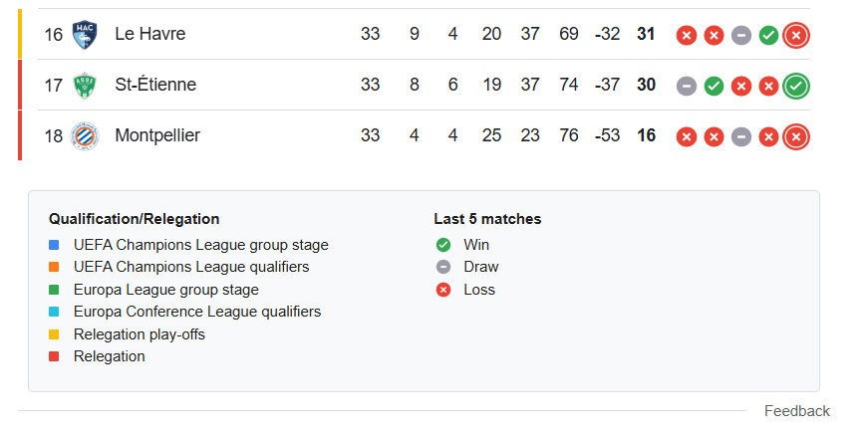Click Le Havre's most recent loss icon

796,36
